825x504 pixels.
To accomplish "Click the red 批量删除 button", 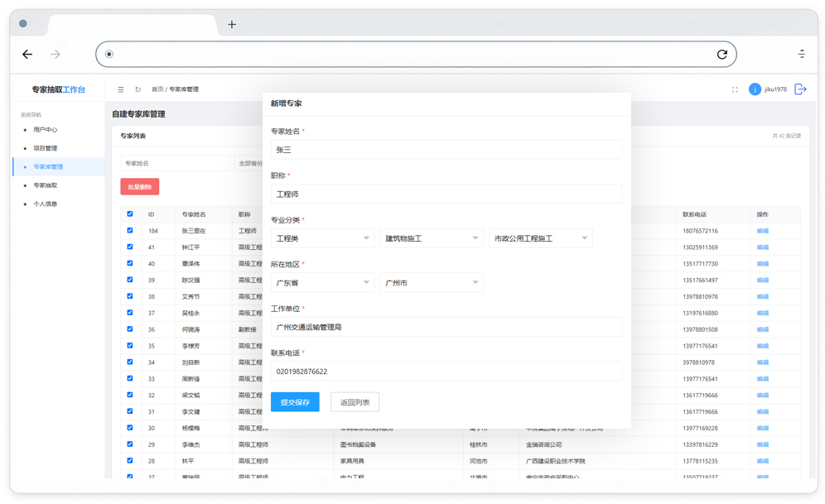I will 139,186.
